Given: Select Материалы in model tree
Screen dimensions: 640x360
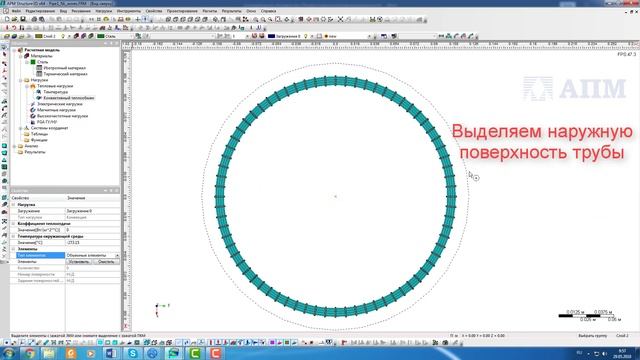Looking at the screenshot, I should [x=41, y=56].
